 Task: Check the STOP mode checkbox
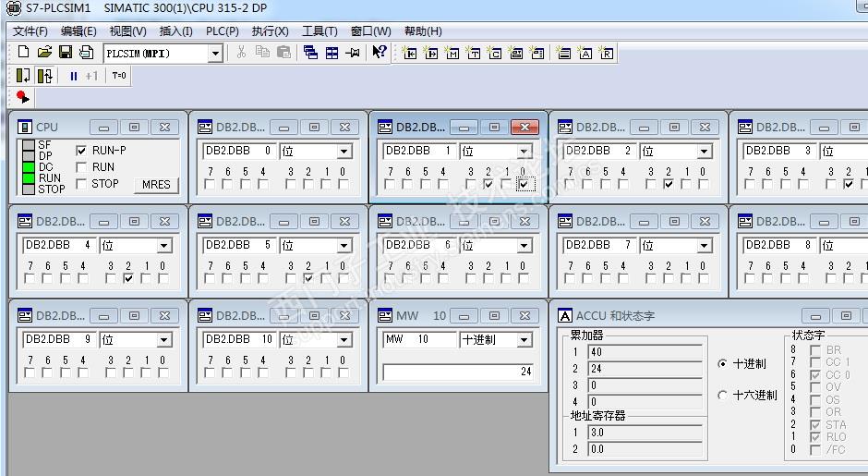[81, 183]
